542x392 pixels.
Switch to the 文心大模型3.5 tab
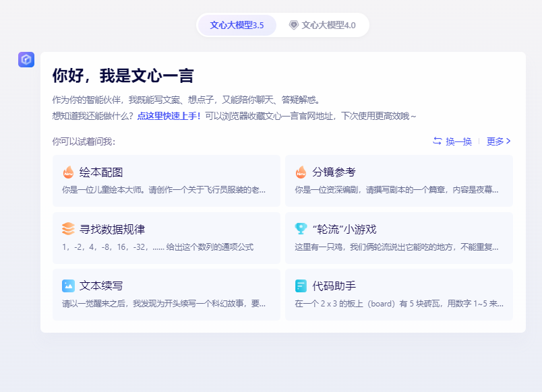[x=237, y=25]
